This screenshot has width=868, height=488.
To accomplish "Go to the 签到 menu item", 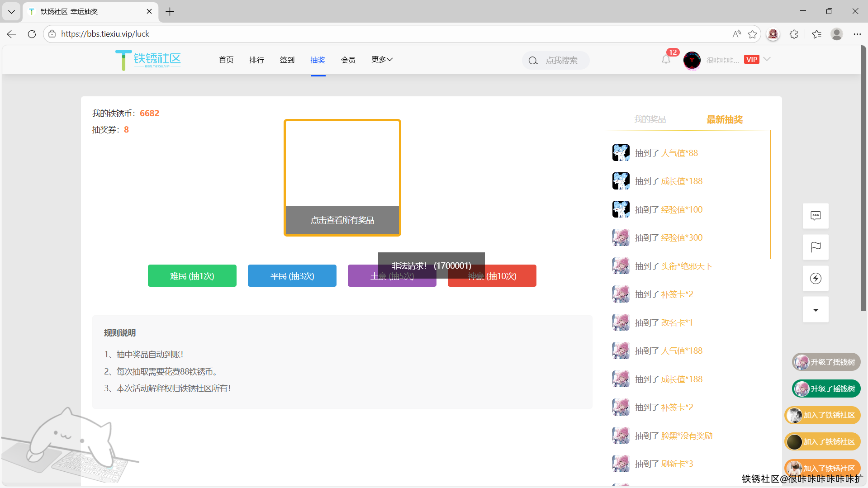I will (287, 60).
